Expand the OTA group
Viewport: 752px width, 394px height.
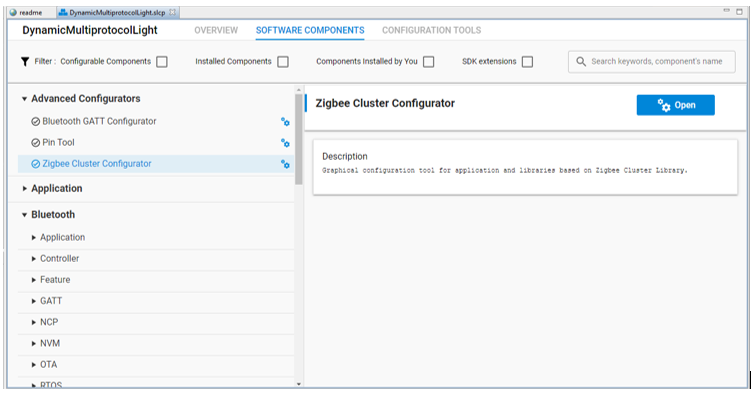click(x=34, y=365)
